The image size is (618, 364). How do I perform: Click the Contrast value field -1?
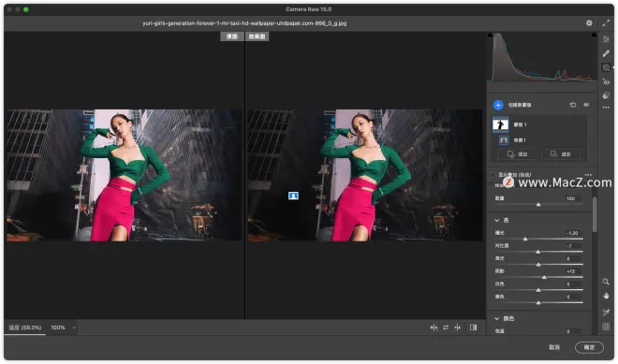(x=572, y=246)
